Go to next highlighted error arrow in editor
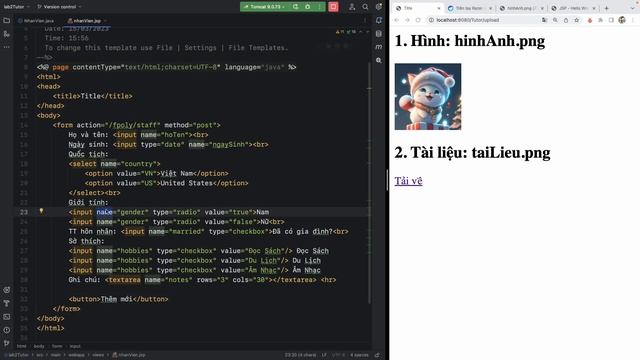This screenshot has height=360, width=640. [x=367, y=31]
